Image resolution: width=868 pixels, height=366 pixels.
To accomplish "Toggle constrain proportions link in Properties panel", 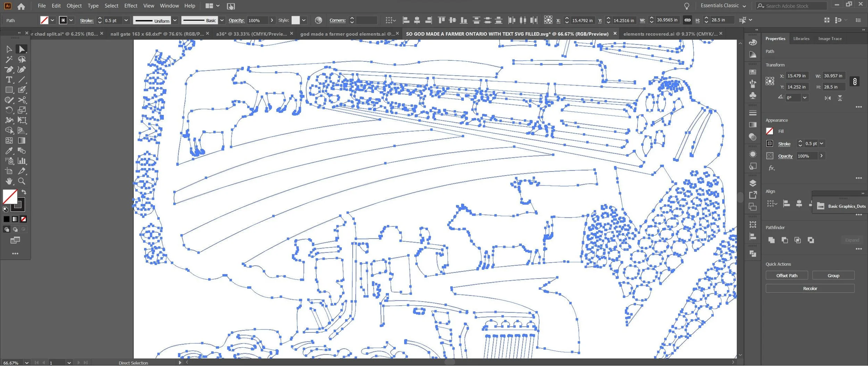I will [855, 82].
